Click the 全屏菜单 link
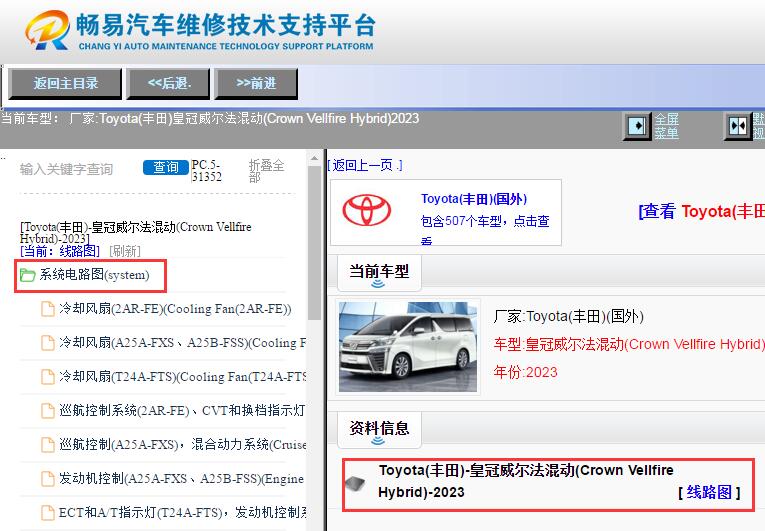 pos(666,126)
